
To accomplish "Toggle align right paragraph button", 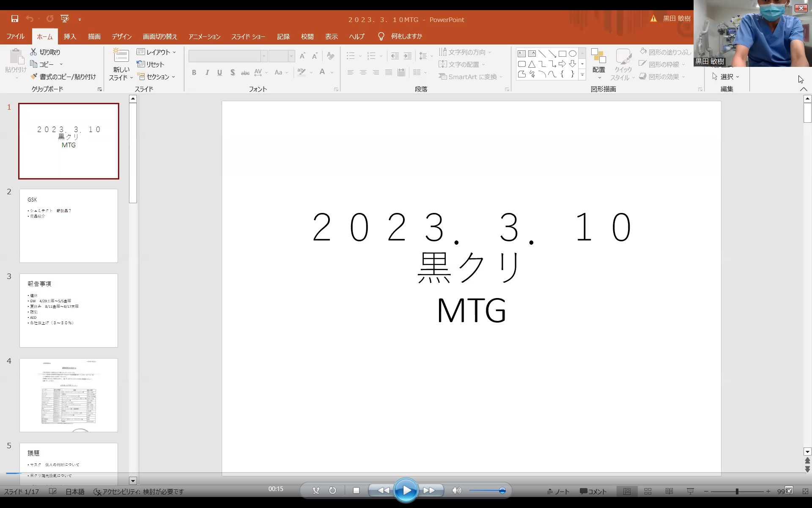I will (376, 72).
